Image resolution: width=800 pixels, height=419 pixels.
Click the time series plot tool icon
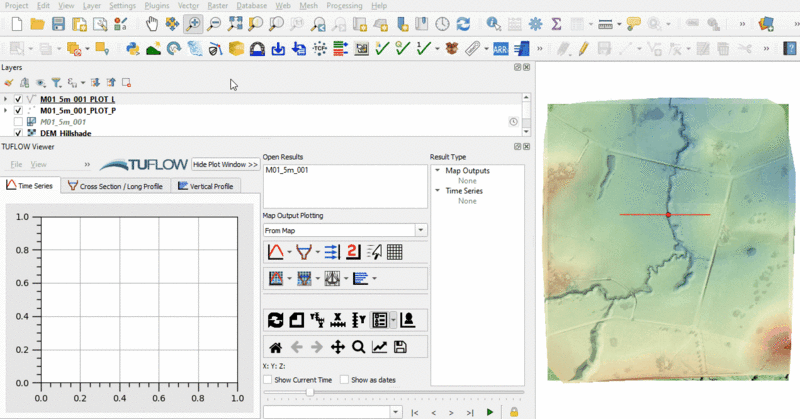(x=274, y=252)
